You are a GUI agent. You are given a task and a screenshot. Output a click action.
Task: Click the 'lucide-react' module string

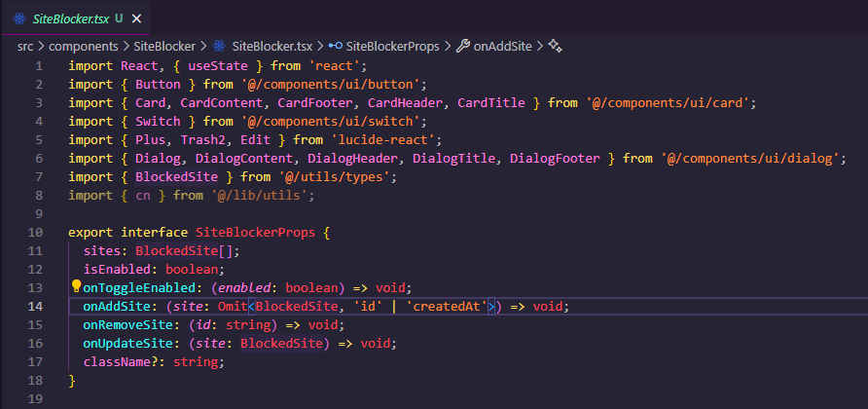pyautogui.click(x=383, y=140)
